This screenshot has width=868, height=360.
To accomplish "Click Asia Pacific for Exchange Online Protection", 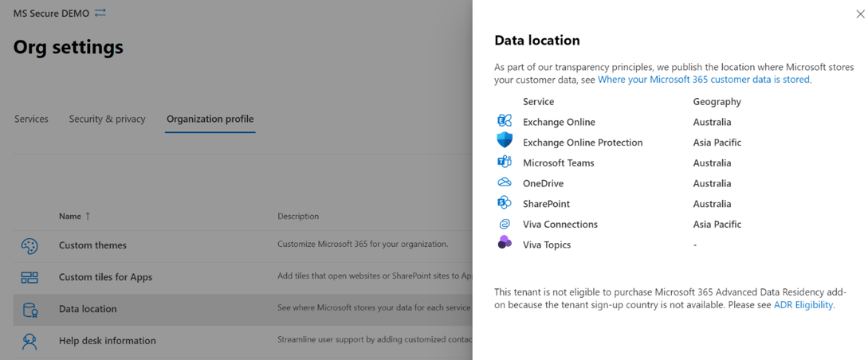I will click(717, 143).
